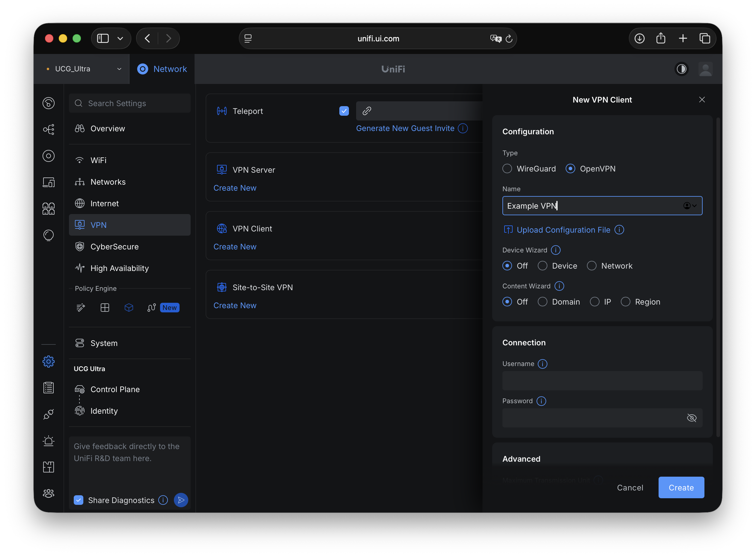
Task: Open the WiFi settings section
Action: 130,160
